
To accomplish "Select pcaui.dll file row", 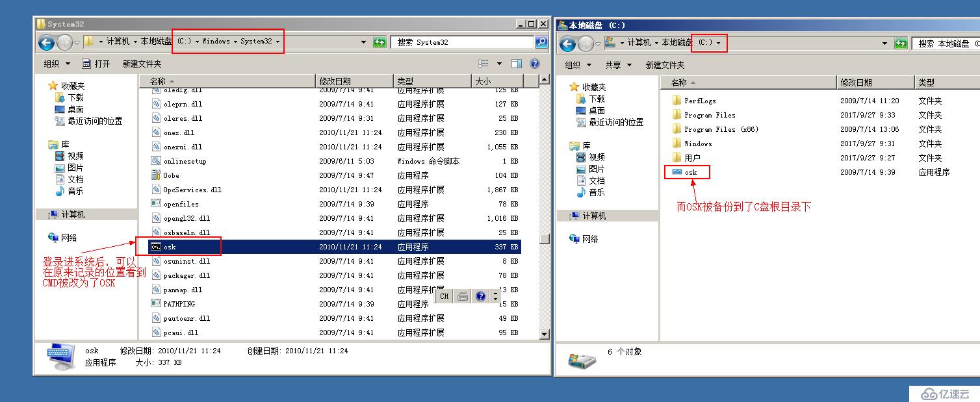I will coord(335,333).
